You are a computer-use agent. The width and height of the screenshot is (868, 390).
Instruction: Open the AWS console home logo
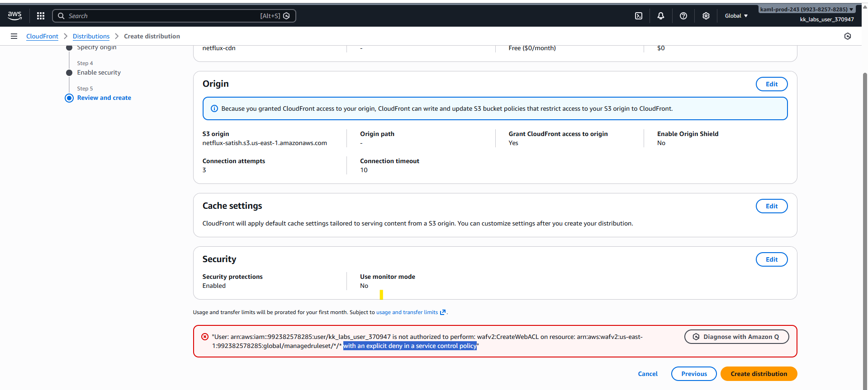tap(14, 15)
